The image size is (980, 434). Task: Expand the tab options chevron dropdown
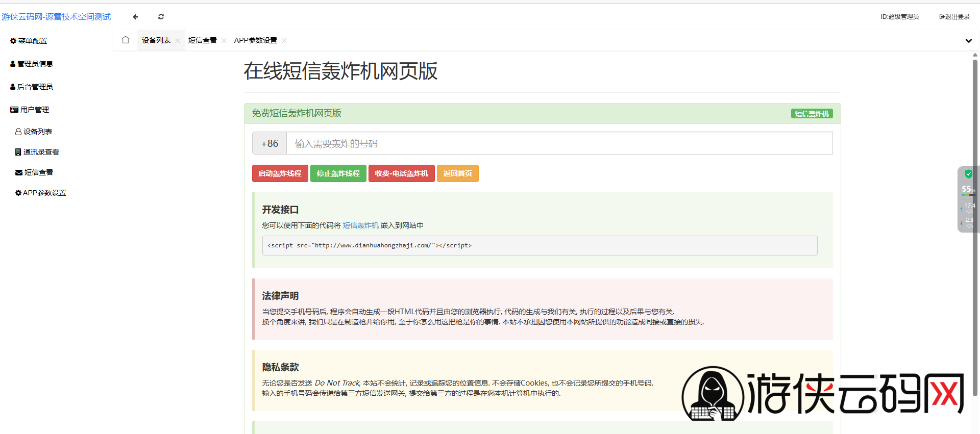tap(969, 41)
